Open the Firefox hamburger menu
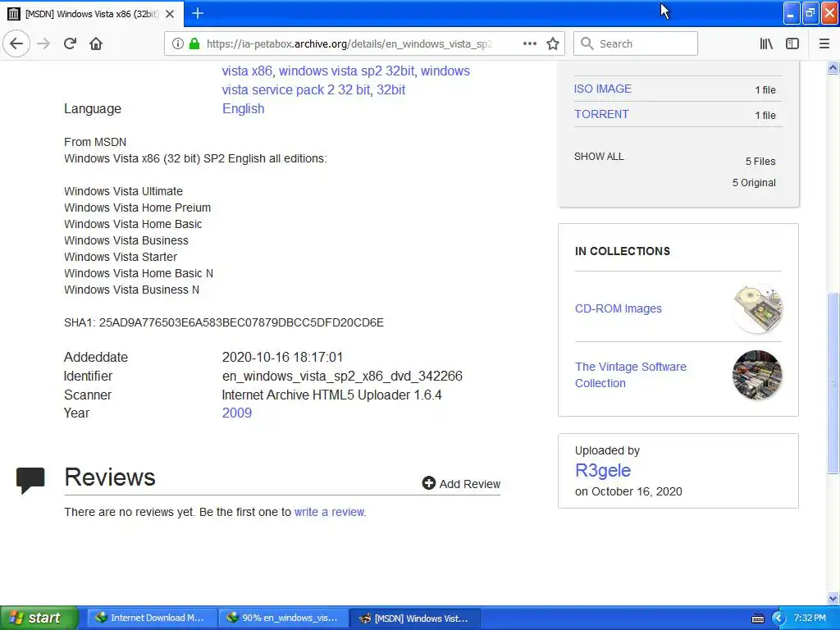This screenshot has width=840, height=630. coord(824,43)
